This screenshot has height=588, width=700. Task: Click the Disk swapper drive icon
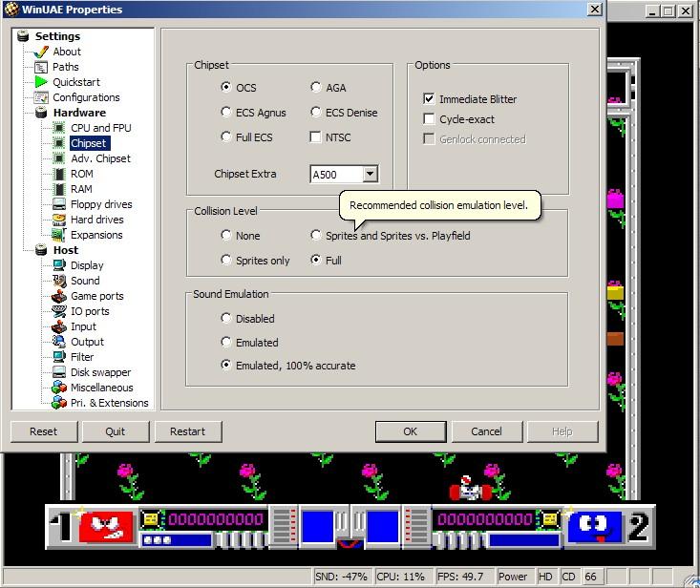59,372
